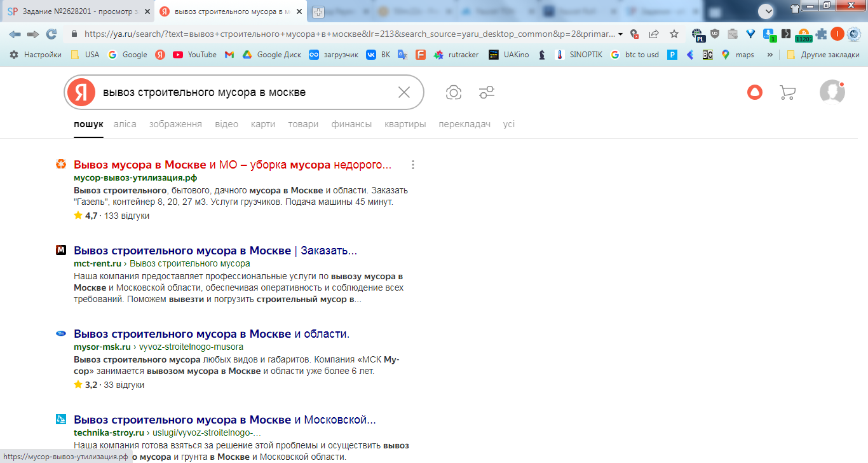This screenshot has width=868, height=463.
Task: Click the site padlock icon in address bar
Action: [74, 34]
